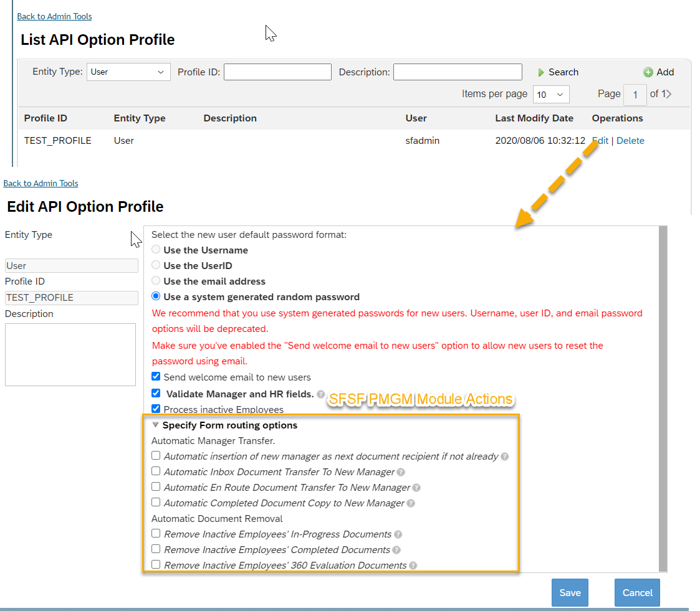
Task: Uncheck Send welcome email to new users
Action: point(156,377)
